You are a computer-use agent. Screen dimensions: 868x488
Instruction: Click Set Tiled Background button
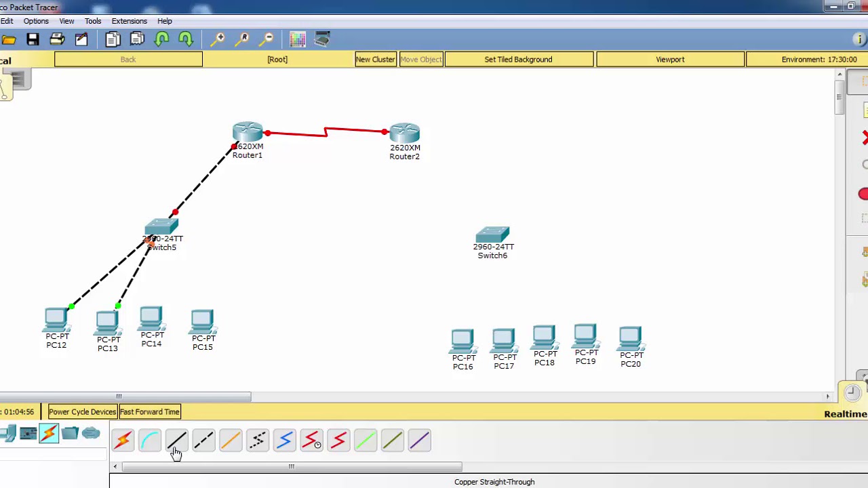pyautogui.click(x=518, y=60)
